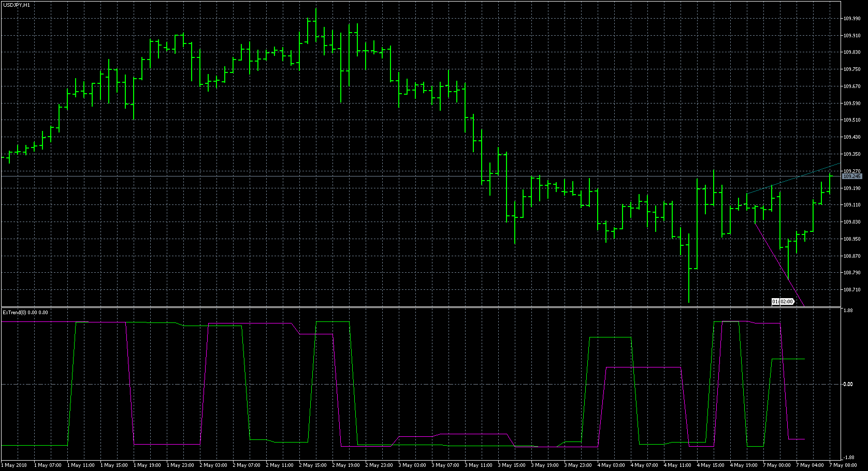This screenshot has height=471, width=868.
Task: Click the 4 May 11:00 time label
Action: [677, 465]
